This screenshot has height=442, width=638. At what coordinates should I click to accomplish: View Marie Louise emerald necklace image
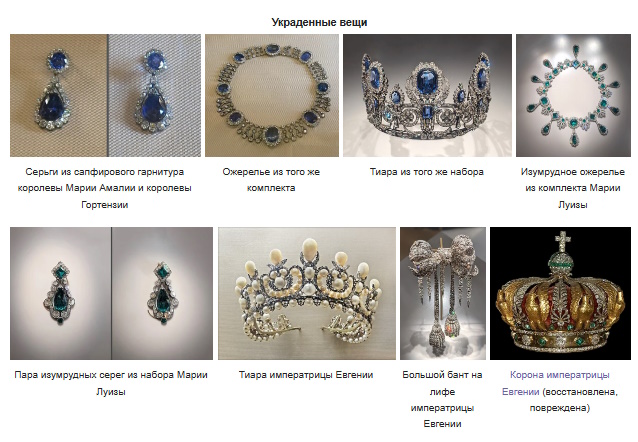[573, 95]
